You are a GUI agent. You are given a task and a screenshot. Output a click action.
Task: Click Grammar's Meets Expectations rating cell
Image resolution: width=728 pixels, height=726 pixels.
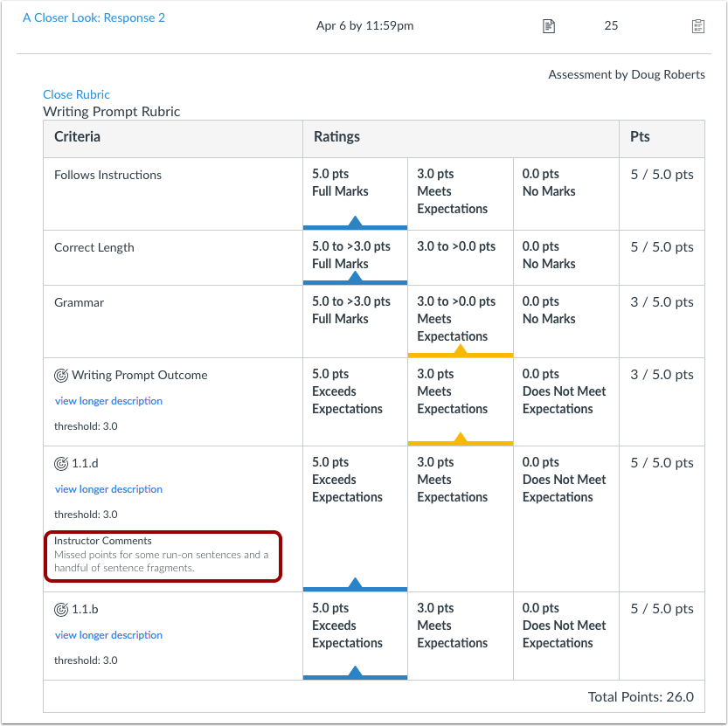[x=459, y=319]
